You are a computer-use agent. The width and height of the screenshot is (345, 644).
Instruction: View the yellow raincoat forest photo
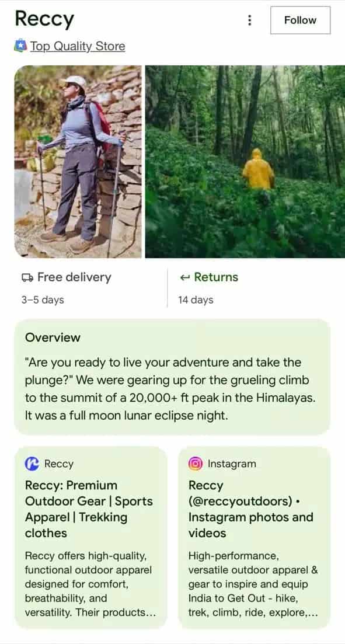tap(245, 161)
